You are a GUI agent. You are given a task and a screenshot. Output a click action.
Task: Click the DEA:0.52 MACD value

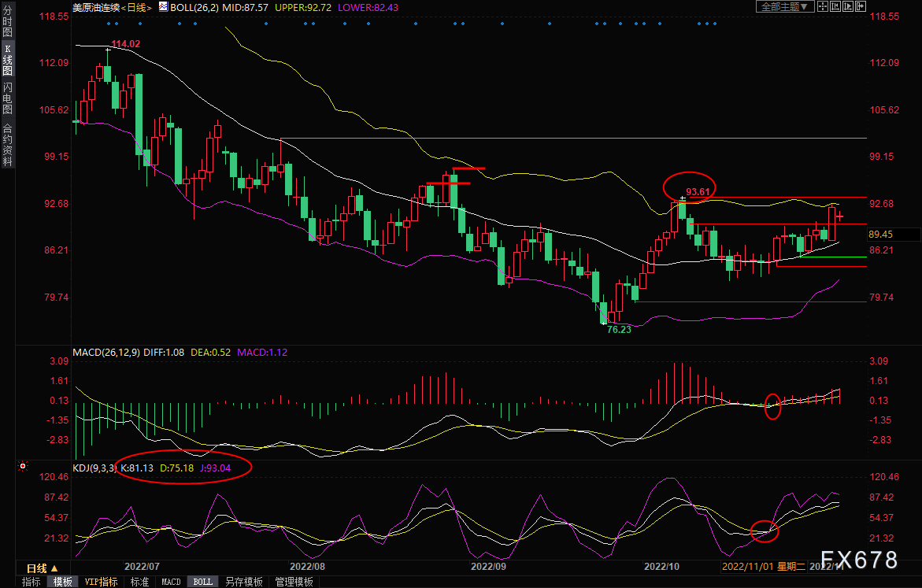click(210, 352)
